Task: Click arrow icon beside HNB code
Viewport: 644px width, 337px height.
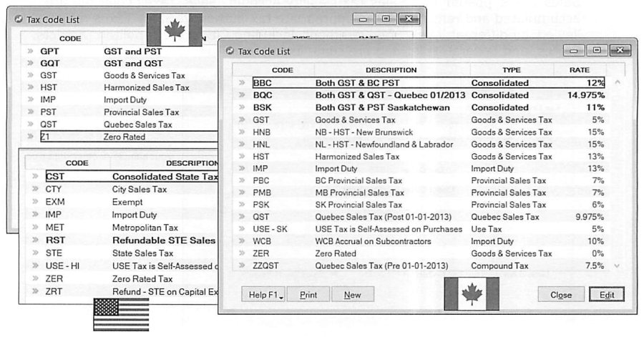Action: pyautogui.click(x=243, y=132)
